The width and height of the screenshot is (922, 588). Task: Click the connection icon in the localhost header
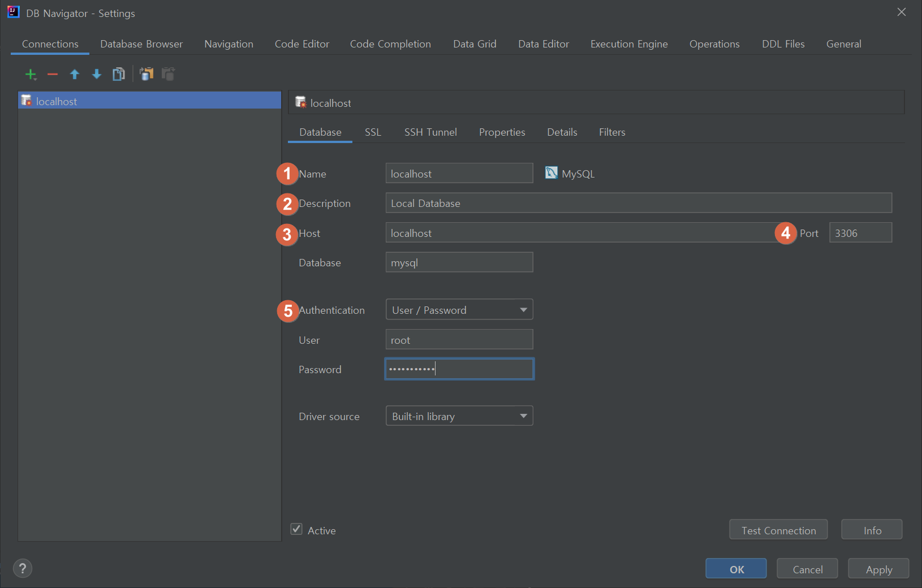[301, 102]
